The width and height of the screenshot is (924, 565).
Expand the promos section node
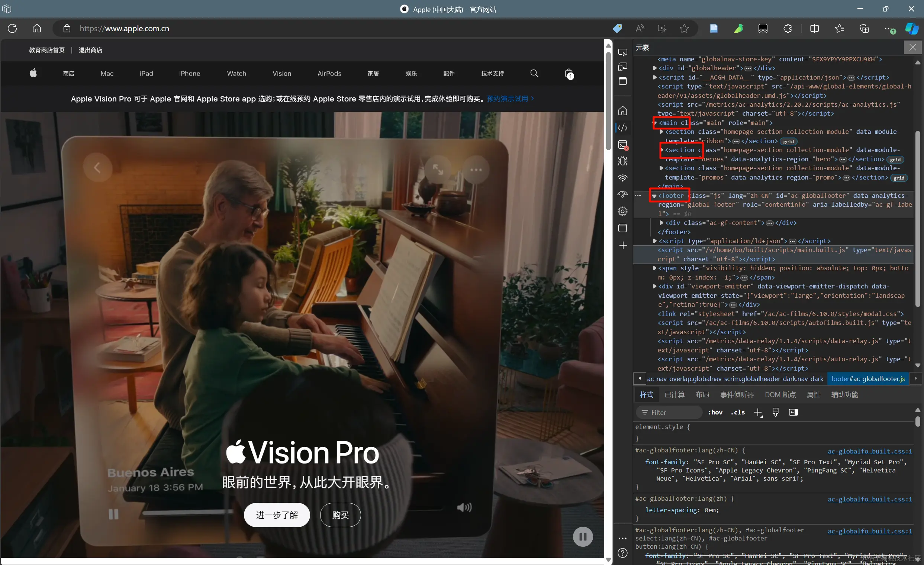coord(662,168)
